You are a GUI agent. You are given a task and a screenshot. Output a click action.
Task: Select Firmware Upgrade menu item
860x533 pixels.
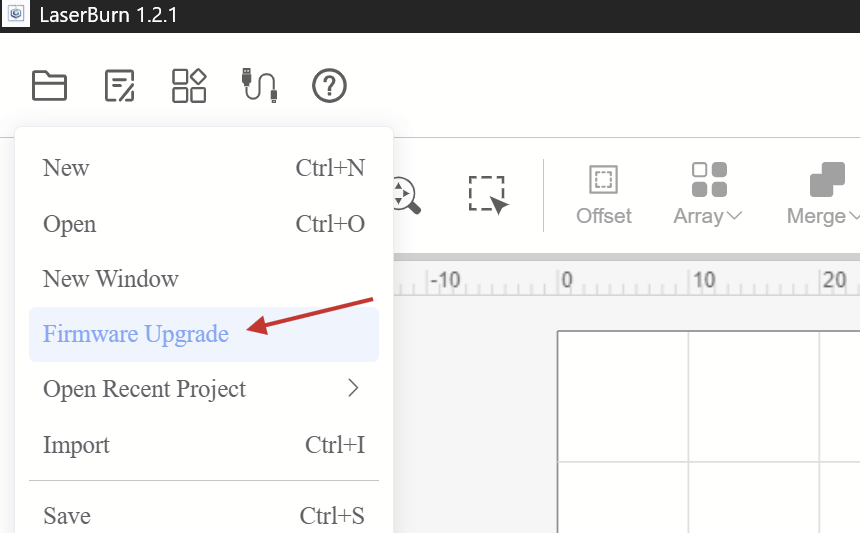coord(136,334)
